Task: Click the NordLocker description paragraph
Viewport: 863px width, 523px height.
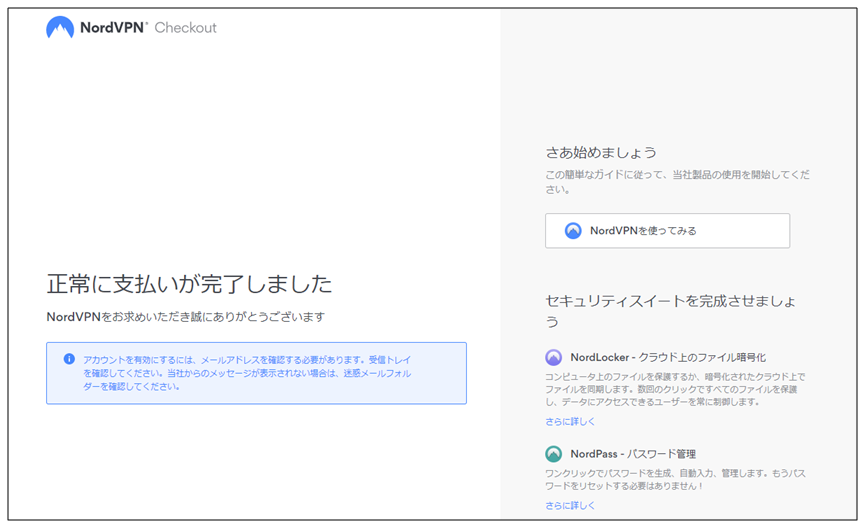Action: 675,389
